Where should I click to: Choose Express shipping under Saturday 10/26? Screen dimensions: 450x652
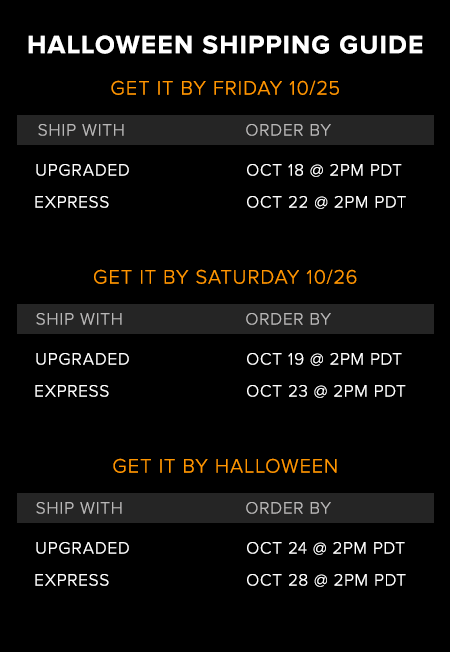pos(72,391)
